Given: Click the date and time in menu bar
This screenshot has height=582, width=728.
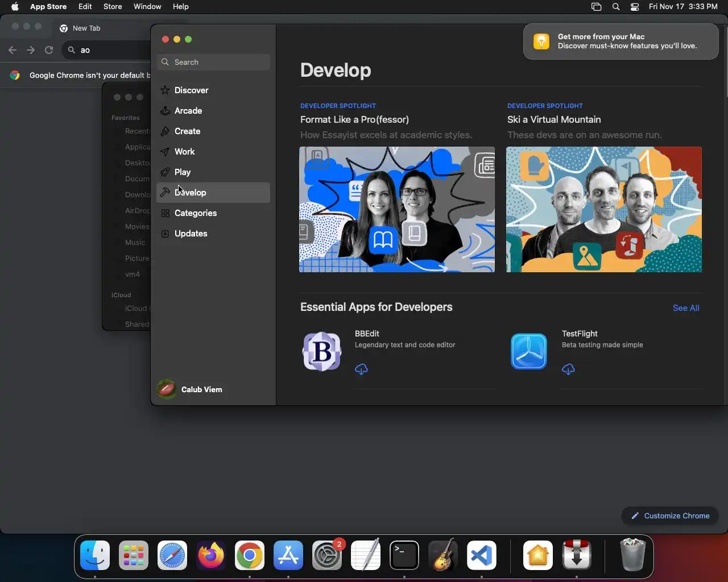Looking at the screenshot, I should [683, 7].
